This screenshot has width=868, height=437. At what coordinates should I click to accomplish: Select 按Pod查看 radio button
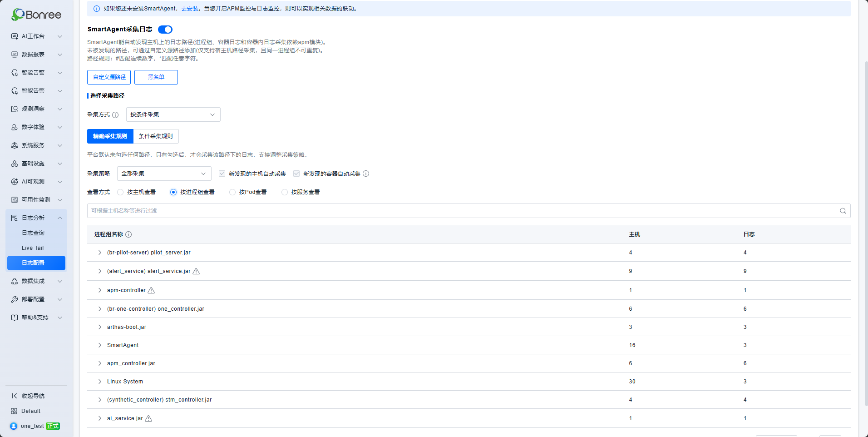coord(232,192)
